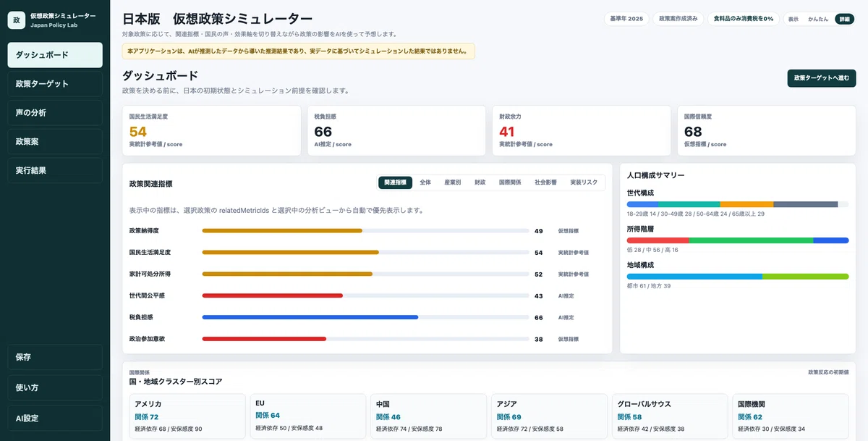Viewport: 868px width, 441px height.
Task: Click the 国民生活満足度 metric progress bar
Action: coord(365,253)
